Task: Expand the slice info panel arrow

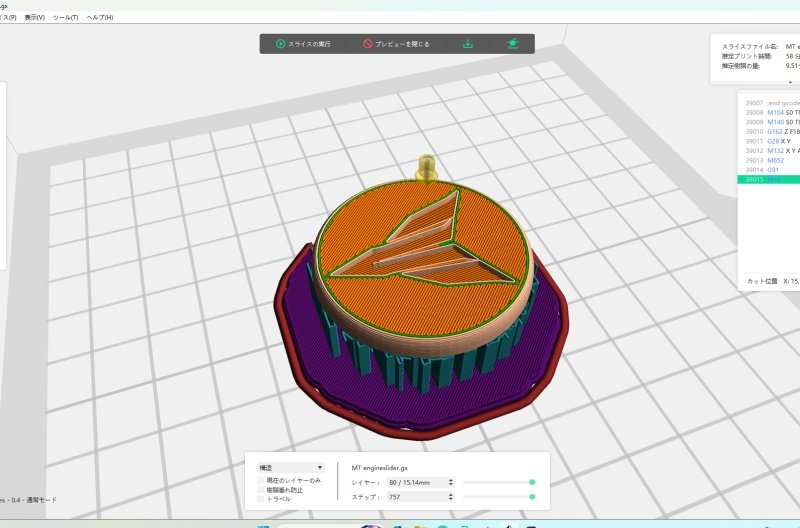Action: coord(789,82)
